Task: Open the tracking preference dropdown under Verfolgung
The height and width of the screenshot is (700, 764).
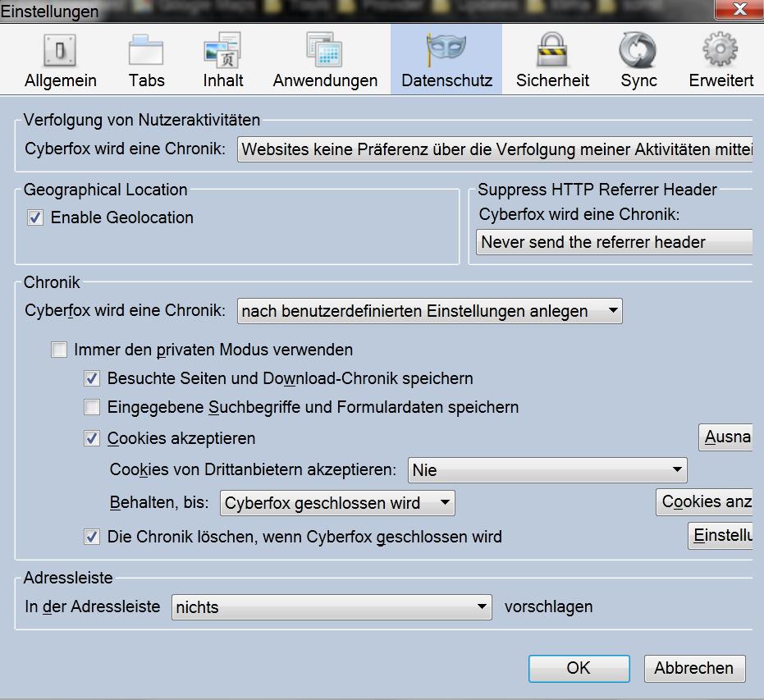Action: (495, 149)
